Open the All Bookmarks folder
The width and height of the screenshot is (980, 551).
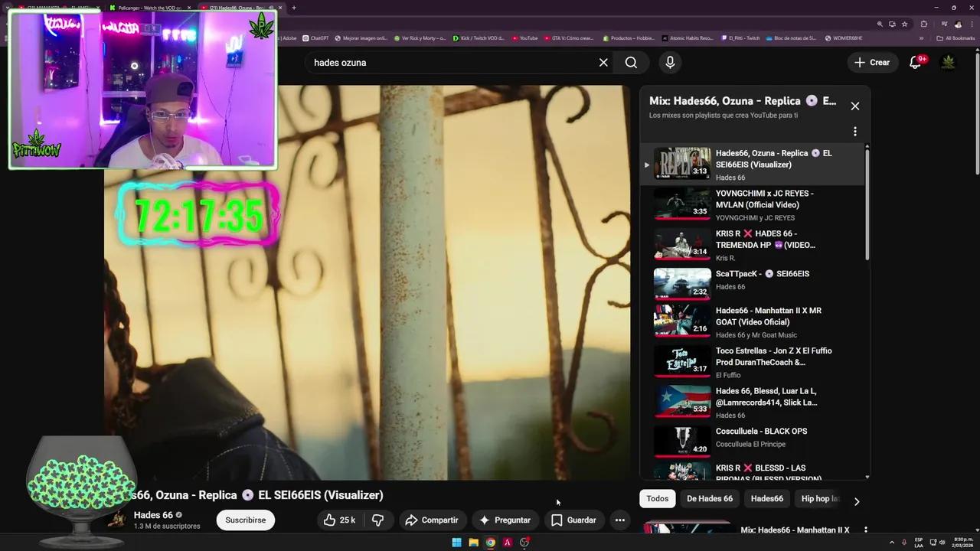(955, 37)
